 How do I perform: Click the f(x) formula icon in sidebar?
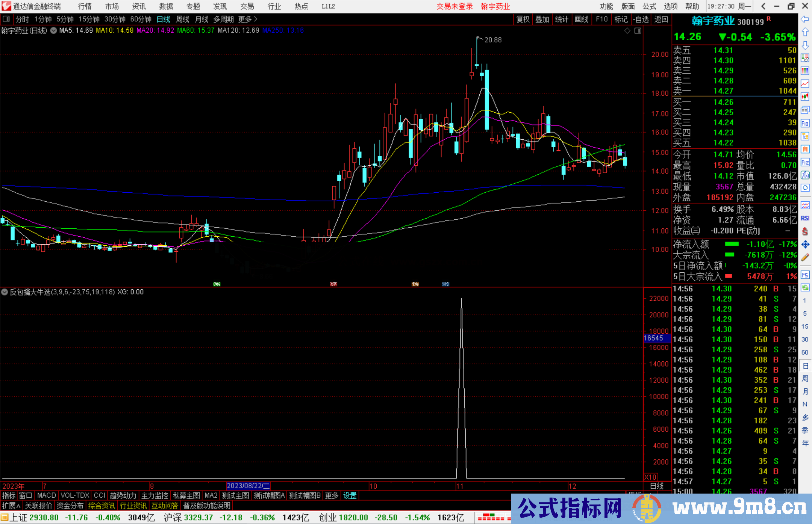pos(805,175)
